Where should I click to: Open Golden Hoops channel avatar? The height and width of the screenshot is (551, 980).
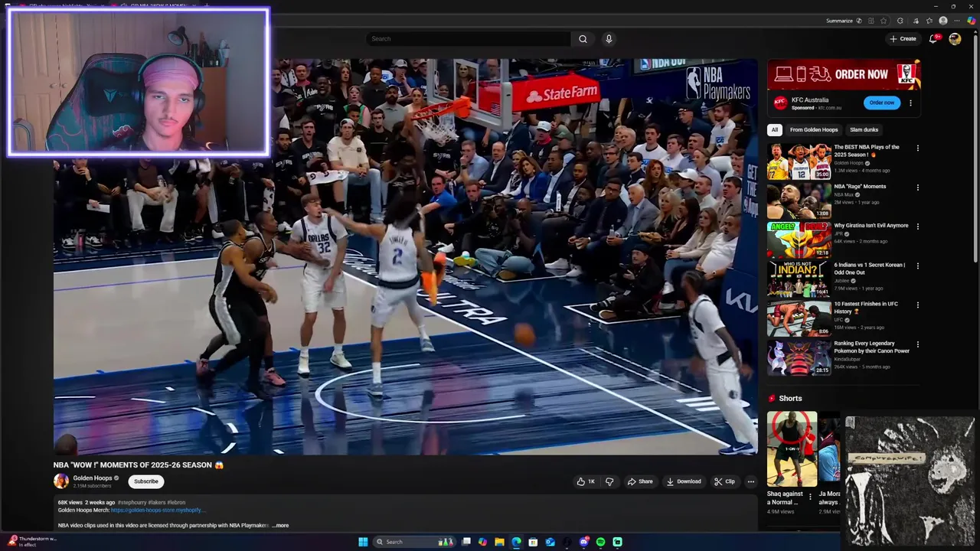coord(61,481)
